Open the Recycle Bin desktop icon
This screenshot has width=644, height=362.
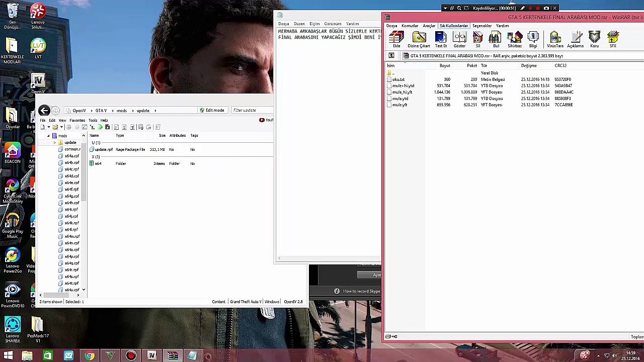click(x=13, y=16)
